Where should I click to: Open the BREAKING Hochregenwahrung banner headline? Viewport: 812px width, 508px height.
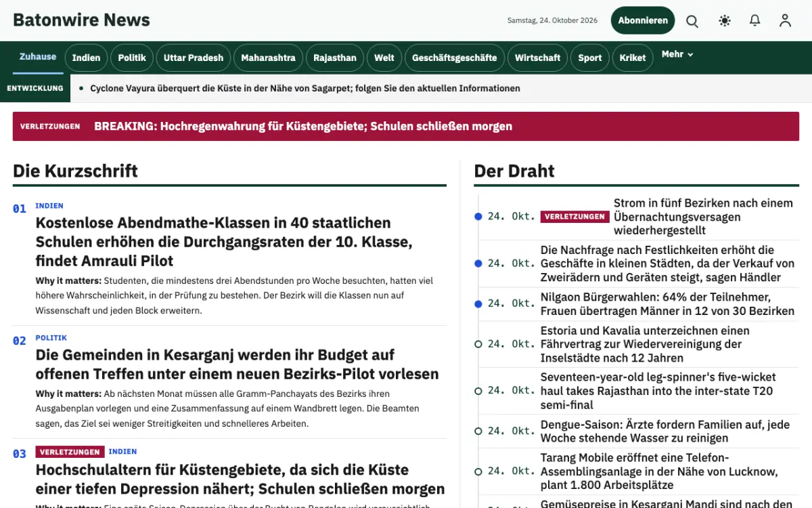(303, 126)
